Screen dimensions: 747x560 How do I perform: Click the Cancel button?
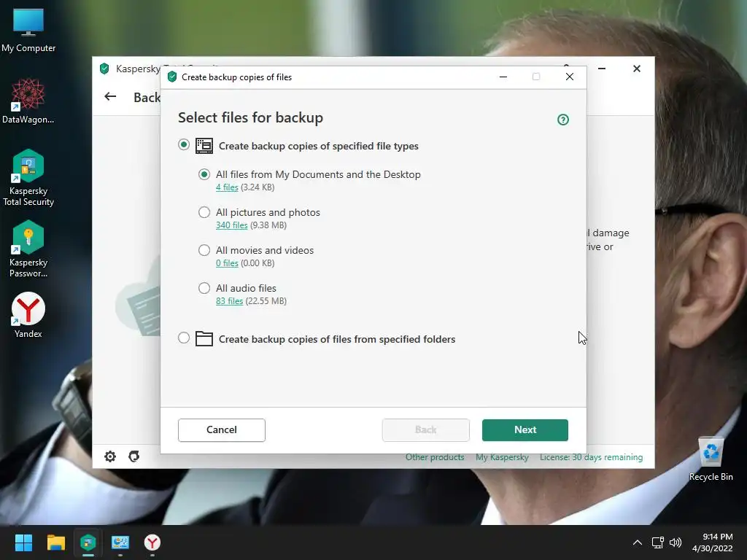(x=222, y=430)
